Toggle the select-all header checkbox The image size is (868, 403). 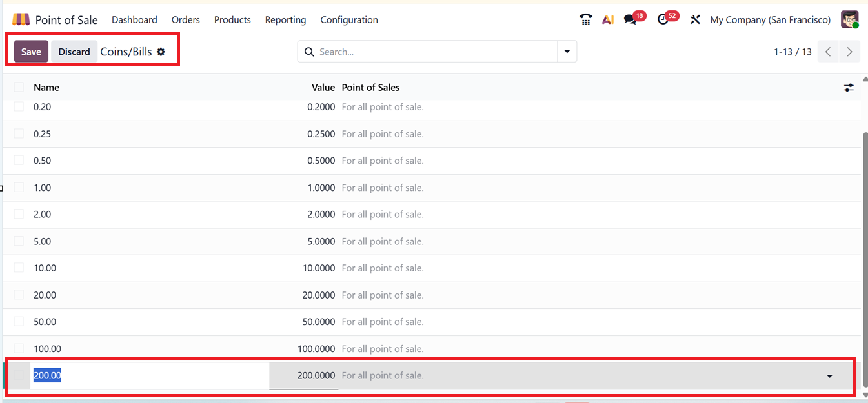[19, 88]
